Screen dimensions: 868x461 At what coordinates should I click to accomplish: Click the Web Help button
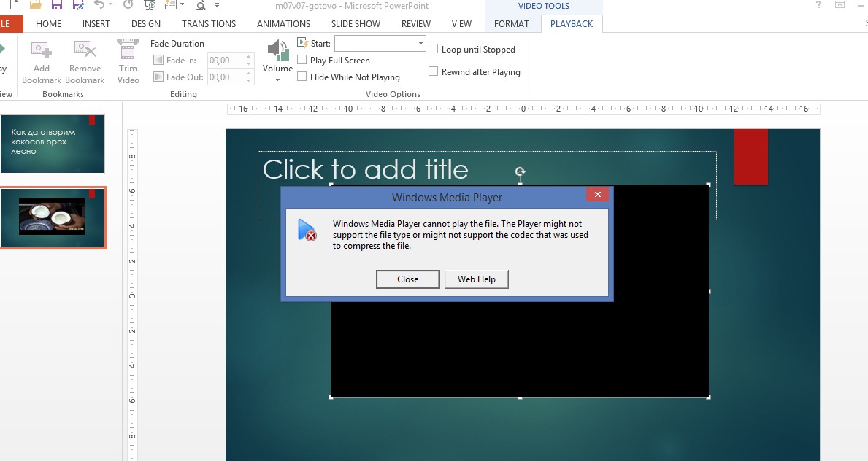click(477, 279)
